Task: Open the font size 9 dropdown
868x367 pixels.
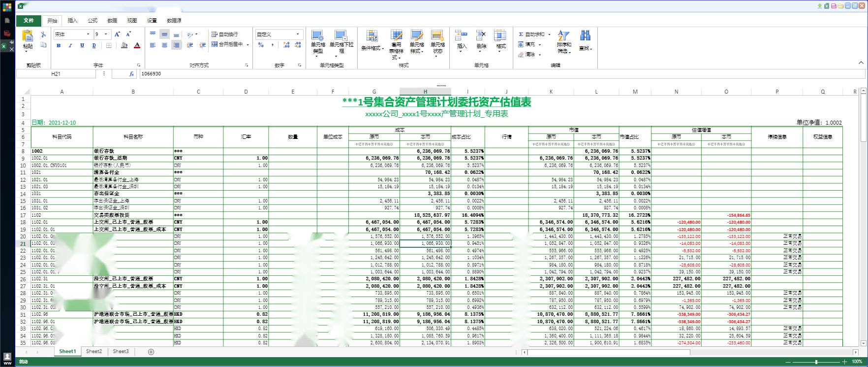Action: 106,34
